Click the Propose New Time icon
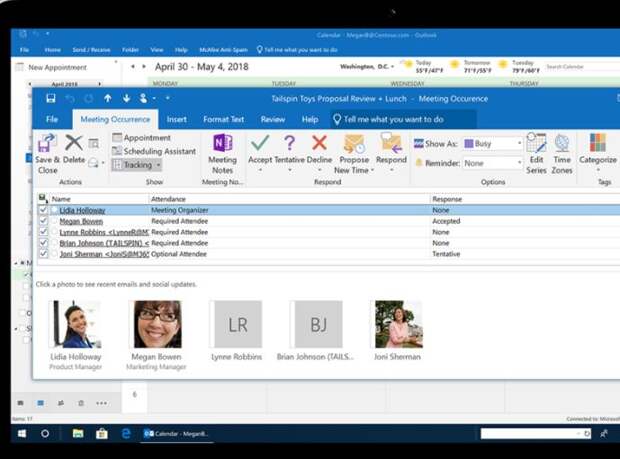Image resolution: width=620 pixels, height=459 pixels. point(353,144)
